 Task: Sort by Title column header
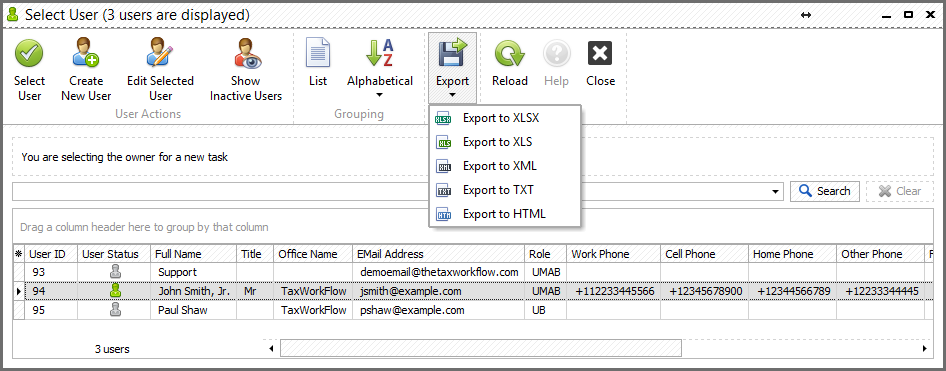(255, 254)
